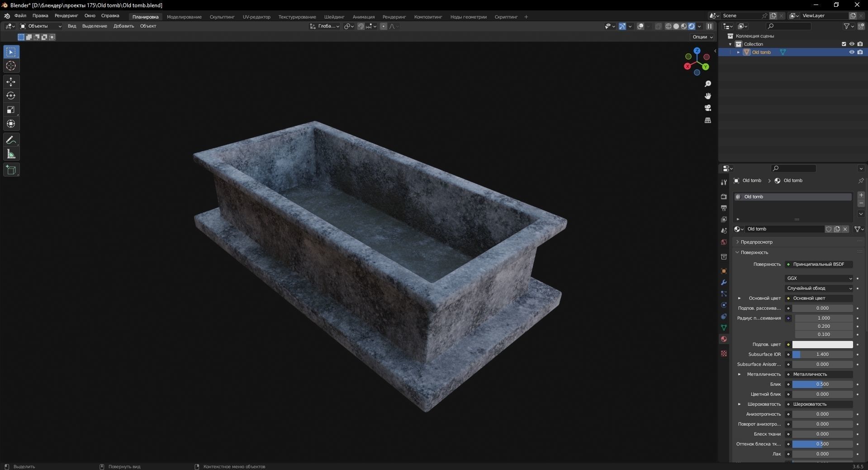Image resolution: width=868 pixels, height=470 pixels.
Task: Switch to the Shading workspace tab
Action: click(334, 17)
